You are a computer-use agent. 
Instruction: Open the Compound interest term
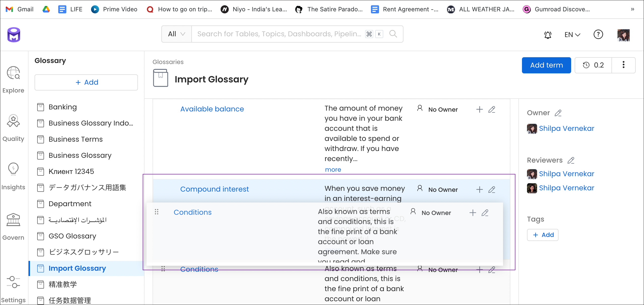[214, 189]
